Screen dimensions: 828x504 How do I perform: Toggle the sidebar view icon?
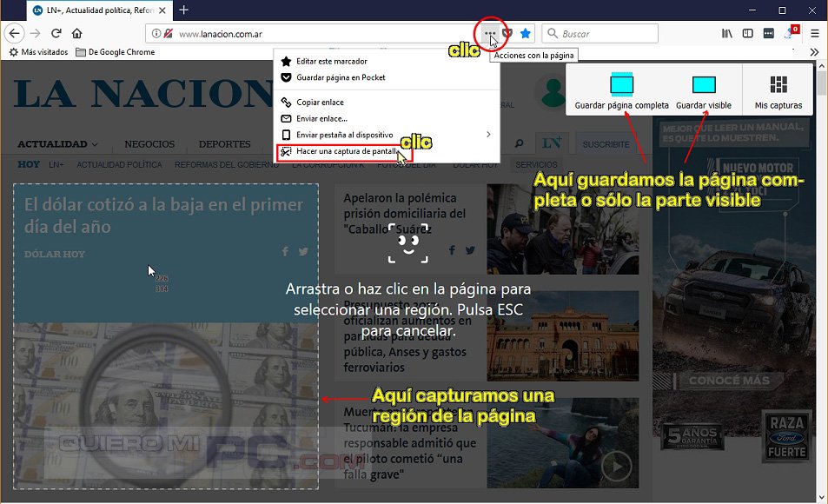point(748,34)
